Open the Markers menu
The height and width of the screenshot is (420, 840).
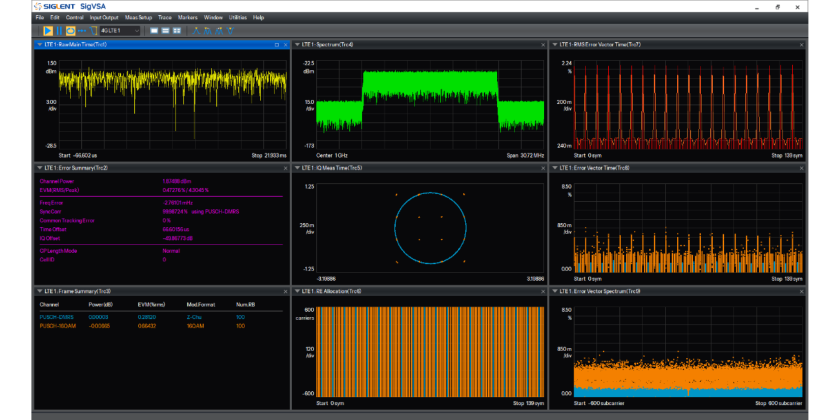tap(187, 18)
